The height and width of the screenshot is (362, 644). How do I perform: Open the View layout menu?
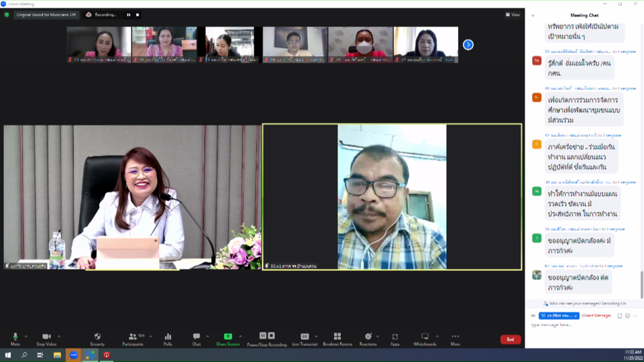[x=513, y=15]
